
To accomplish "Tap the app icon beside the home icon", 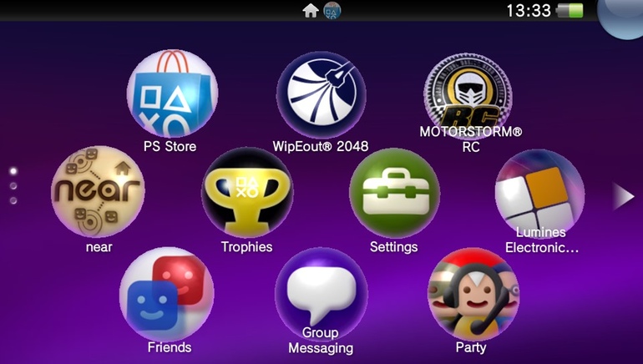I will [x=332, y=11].
